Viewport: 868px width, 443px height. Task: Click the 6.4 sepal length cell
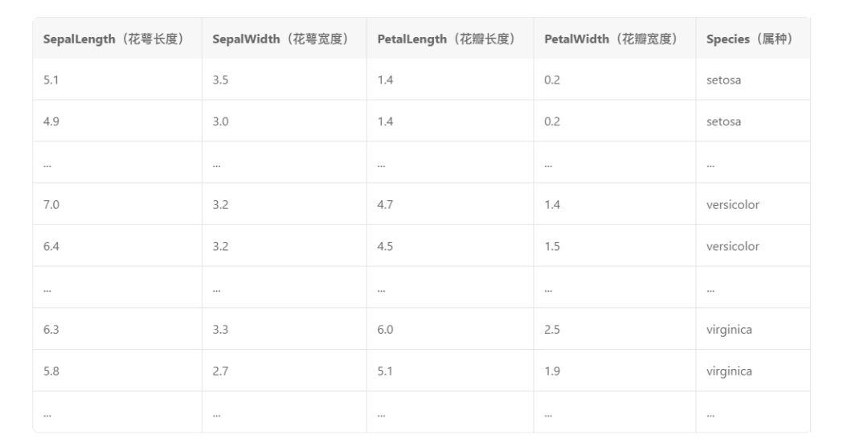point(51,247)
